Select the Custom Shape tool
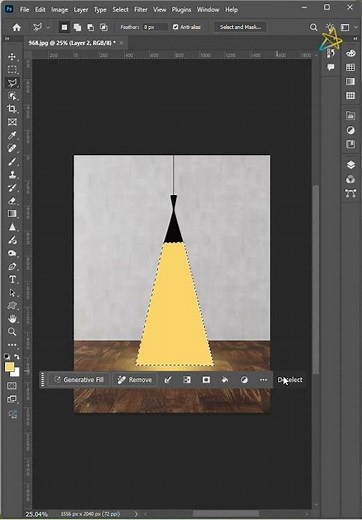The width and height of the screenshot is (362, 520). click(12, 306)
